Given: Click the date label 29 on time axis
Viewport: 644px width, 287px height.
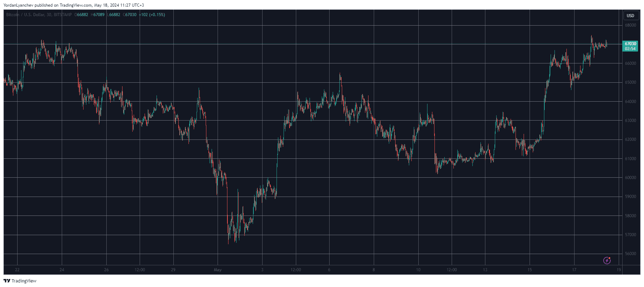Looking at the screenshot, I should tap(173, 270).
